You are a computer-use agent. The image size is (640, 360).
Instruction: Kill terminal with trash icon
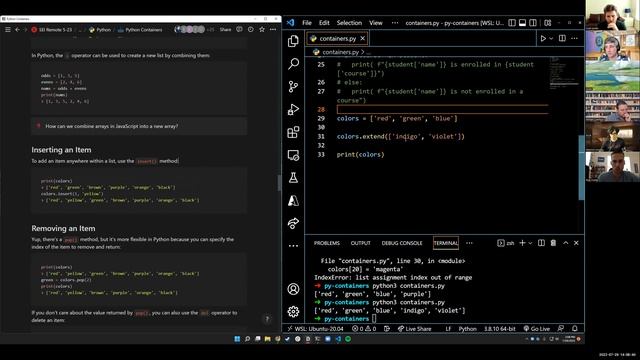click(x=553, y=243)
